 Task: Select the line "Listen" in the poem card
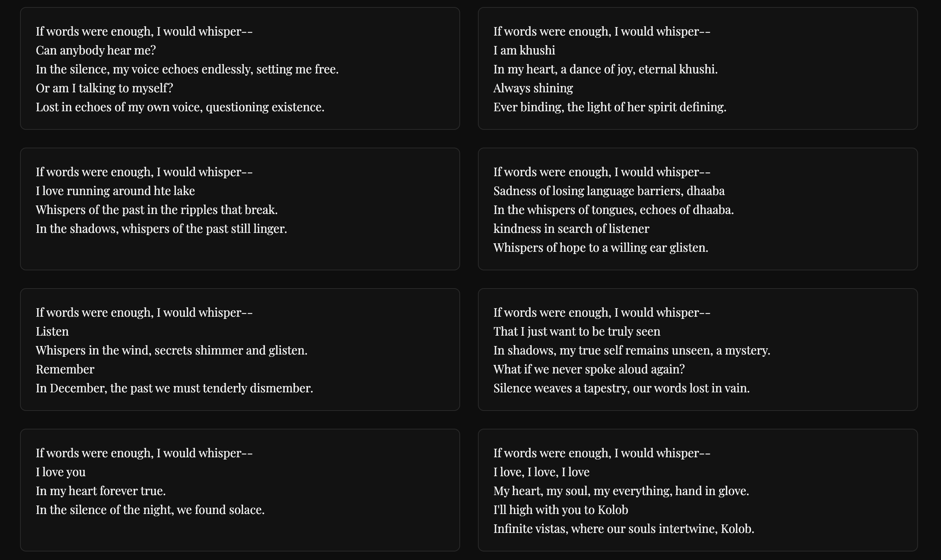52,332
